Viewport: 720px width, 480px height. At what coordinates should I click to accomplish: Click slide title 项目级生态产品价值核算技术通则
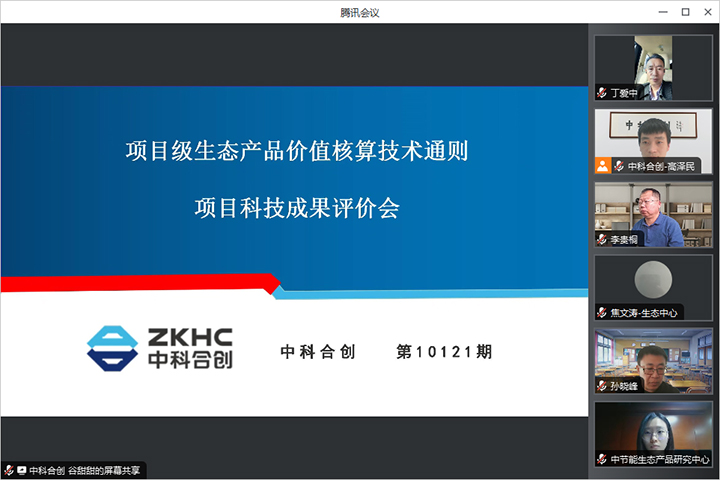coord(297,151)
